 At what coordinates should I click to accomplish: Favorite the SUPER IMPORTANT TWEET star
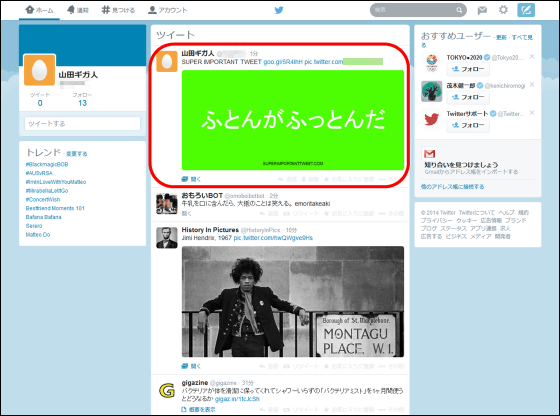[x=349, y=179]
